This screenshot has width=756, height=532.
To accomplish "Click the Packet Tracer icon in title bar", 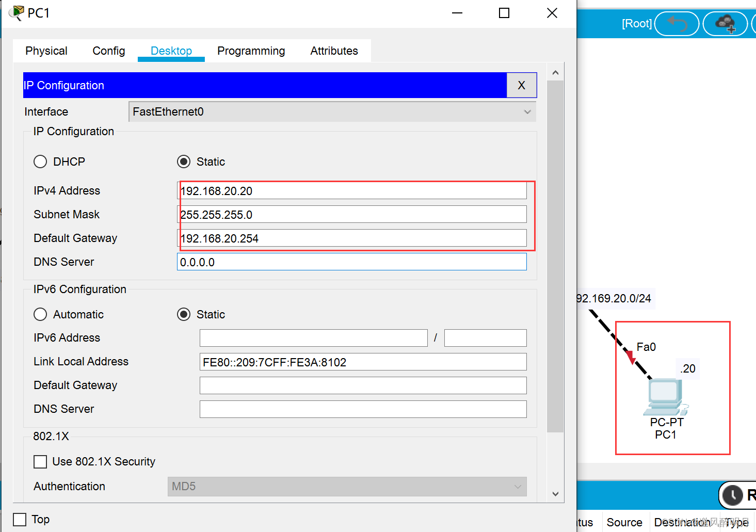I will pyautogui.click(x=17, y=13).
